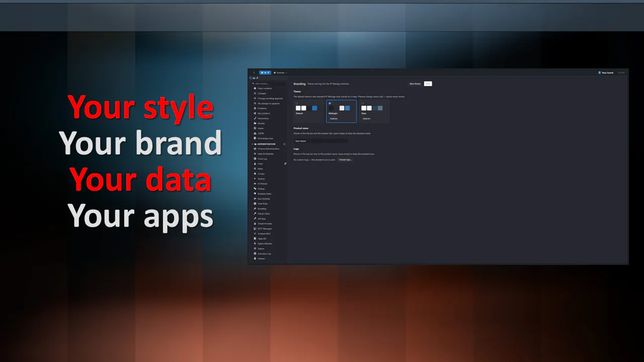The image size is (644, 362).
Task: Open My problems in sidebar
Action: coord(264,113)
